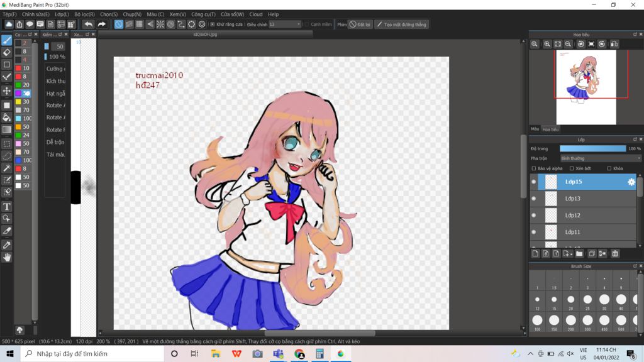This screenshot has width=644, height=362.
Task: Enable Khóa lock checkbox
Action: (609, 168)
